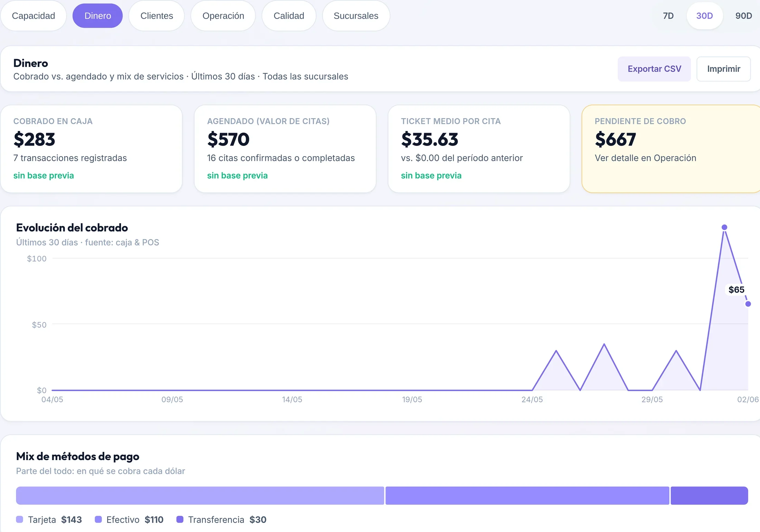Click the Transferencia segment of payment bar
The image size is (760, 532).
(x=709, y=496)
